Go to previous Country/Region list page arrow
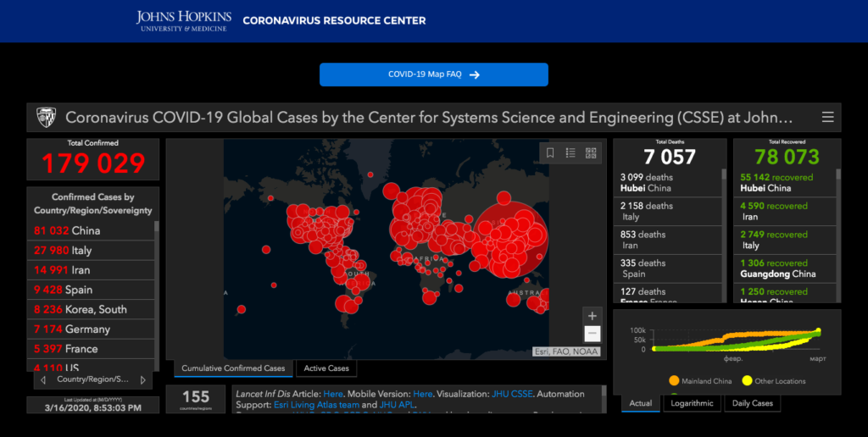Screen dimensions: 868x437 (x=43, y=380)
